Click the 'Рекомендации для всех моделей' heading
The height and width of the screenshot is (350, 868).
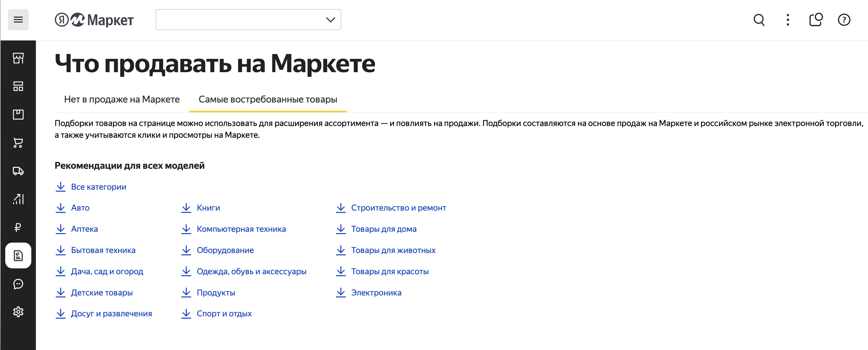coord(130,166)
